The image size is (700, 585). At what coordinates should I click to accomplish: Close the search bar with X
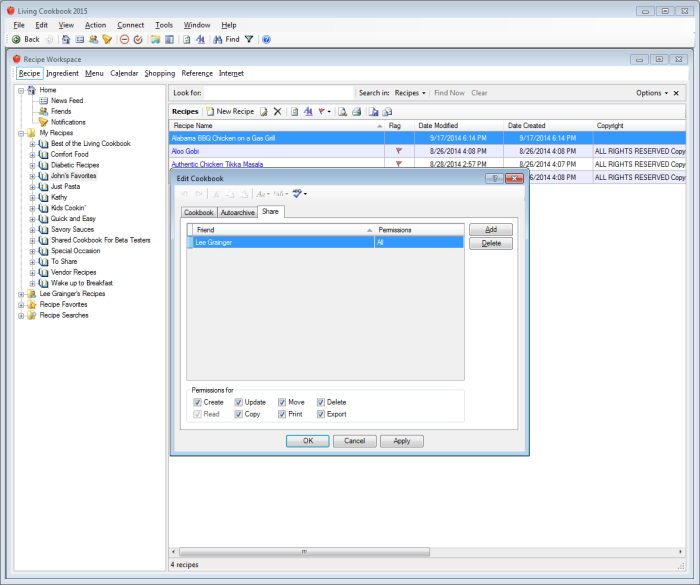(676, 93)
